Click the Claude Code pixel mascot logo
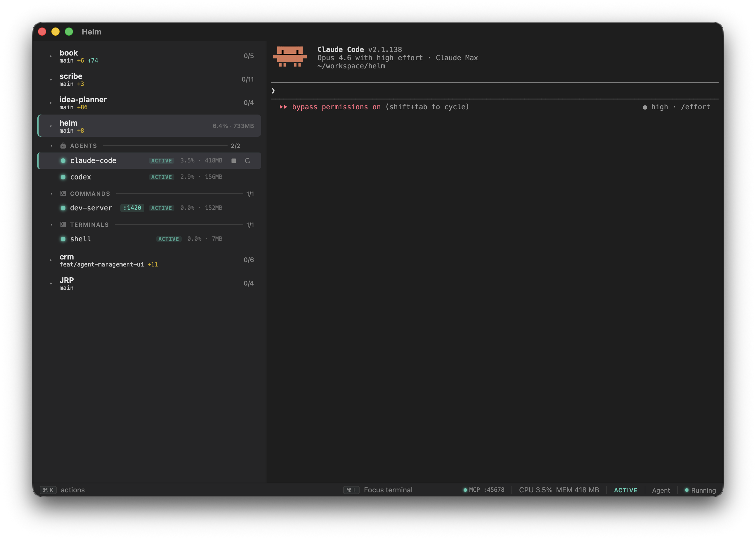756x540 pixels. click(290, 56)
